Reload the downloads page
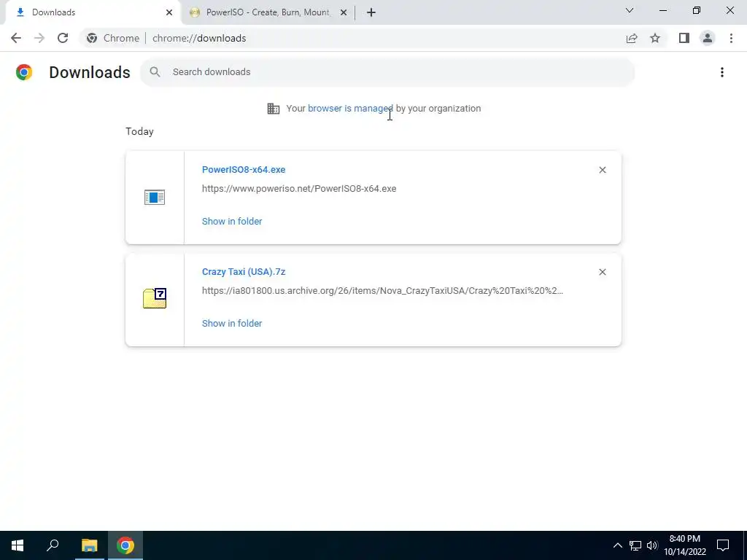747x560 pixels. click(63, 38)
